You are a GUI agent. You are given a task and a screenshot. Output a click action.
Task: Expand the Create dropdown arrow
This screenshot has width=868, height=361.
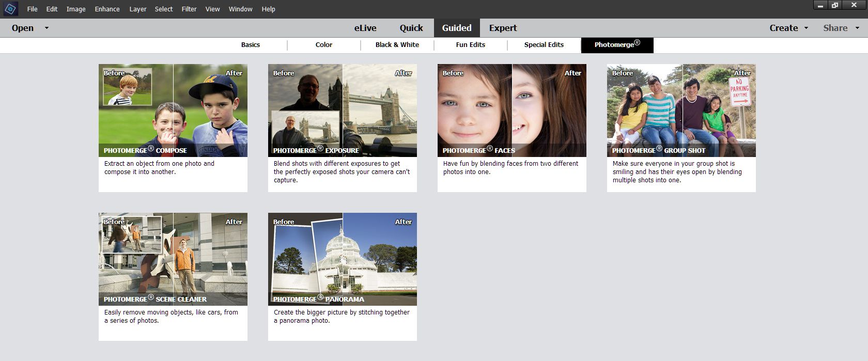point(806,28)
